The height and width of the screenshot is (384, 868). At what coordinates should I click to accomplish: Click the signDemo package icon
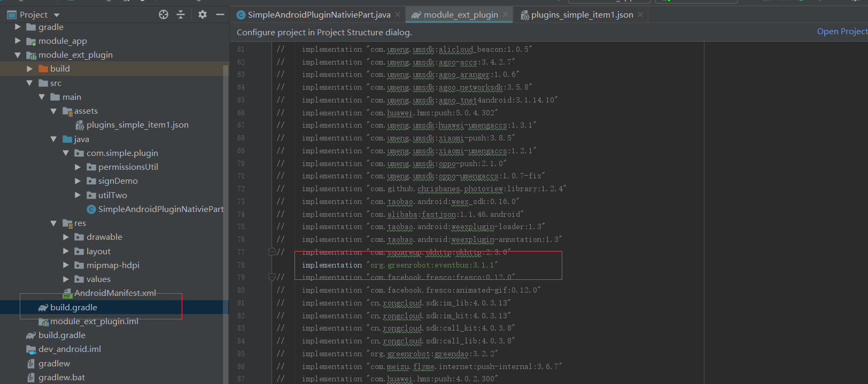pos(91,181)
